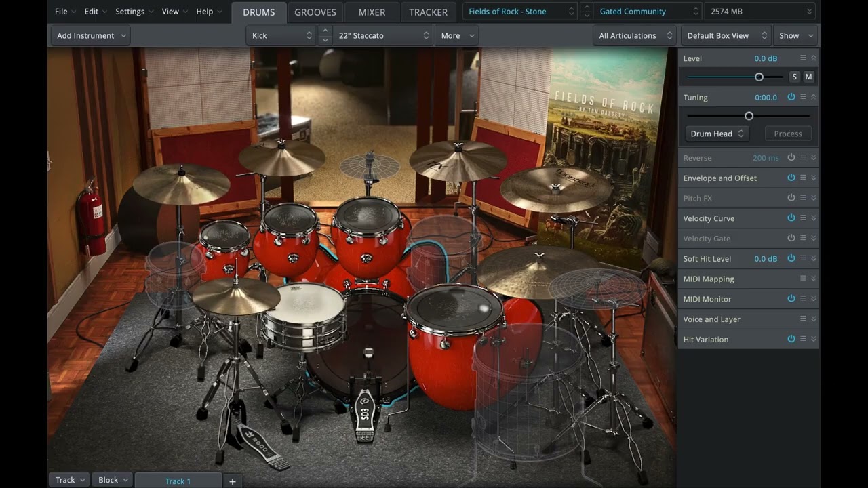Open the Pitch FX menu icon
868x488 pixels.
pyautogui.click(x=803, y=198)
